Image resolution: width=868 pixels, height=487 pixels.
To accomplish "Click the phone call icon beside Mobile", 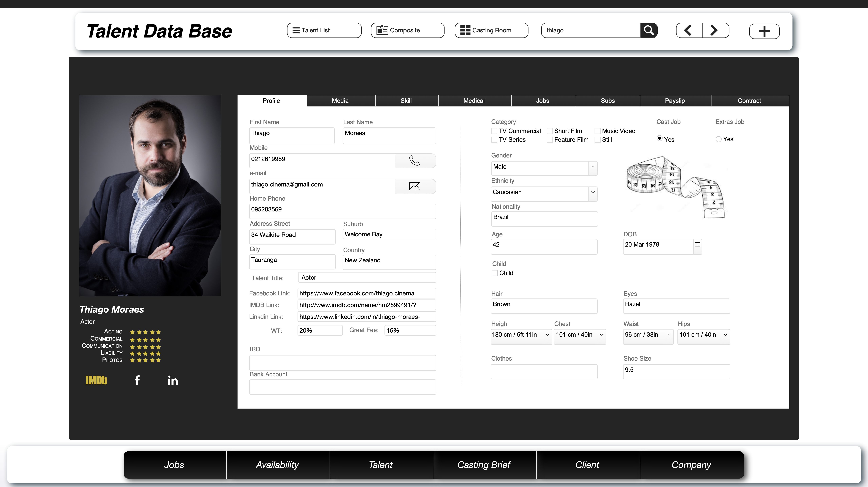I will (x=415, y=161).
